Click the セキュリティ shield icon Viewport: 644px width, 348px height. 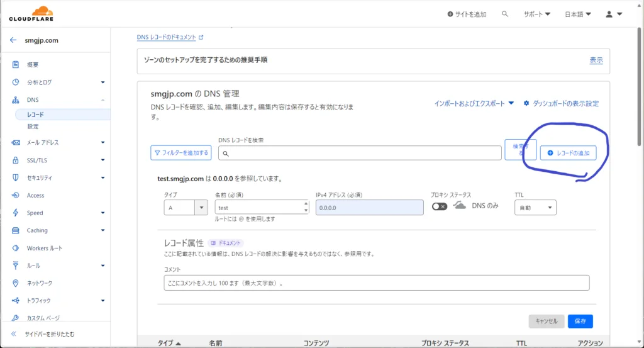click(x=16, y=177)
